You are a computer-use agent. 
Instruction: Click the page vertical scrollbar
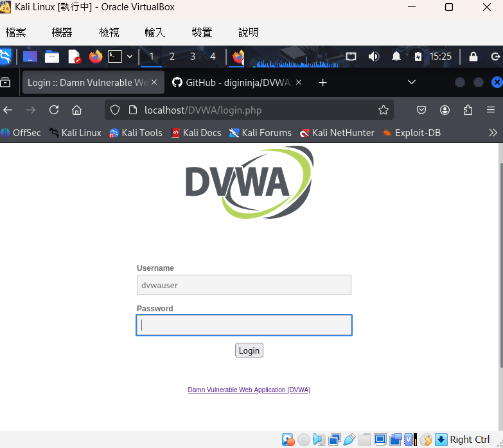coord(501,266)
